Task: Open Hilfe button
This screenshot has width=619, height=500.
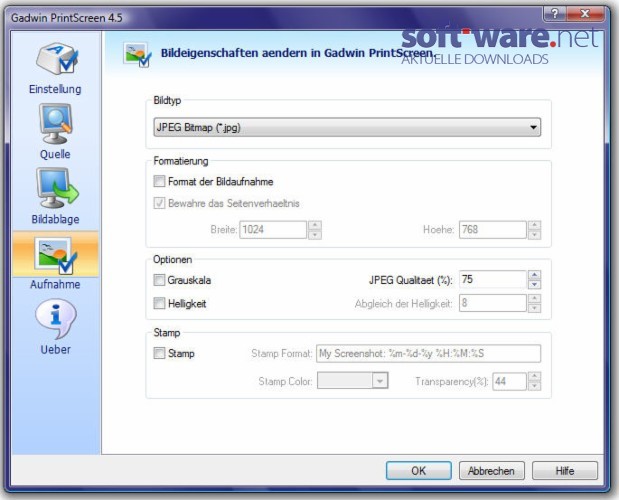Action: pos(565,471)
